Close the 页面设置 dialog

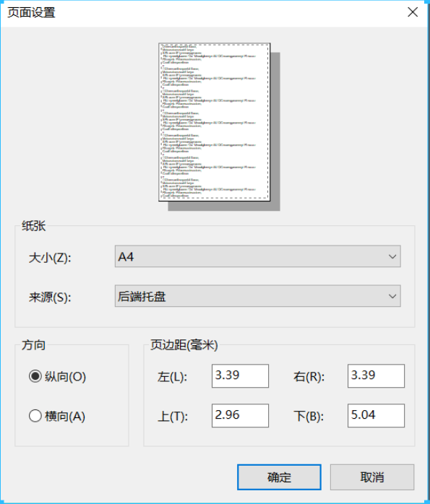coord(413,12)
